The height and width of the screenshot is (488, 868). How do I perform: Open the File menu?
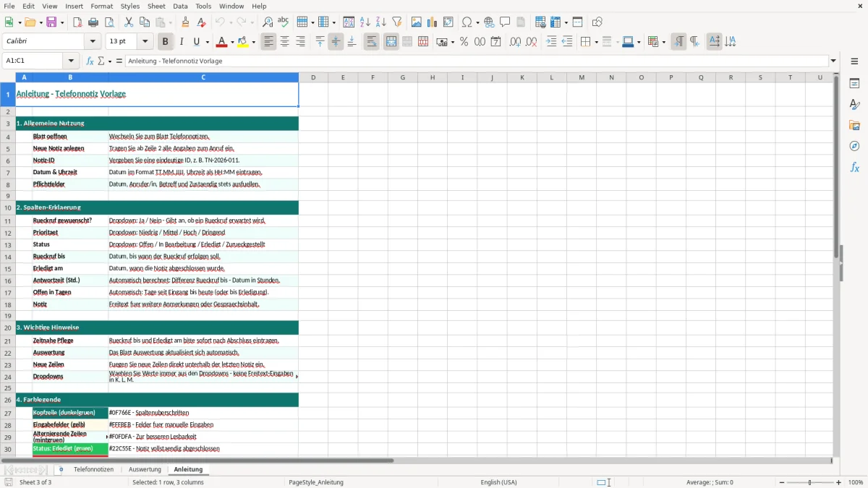click(9, 6)
